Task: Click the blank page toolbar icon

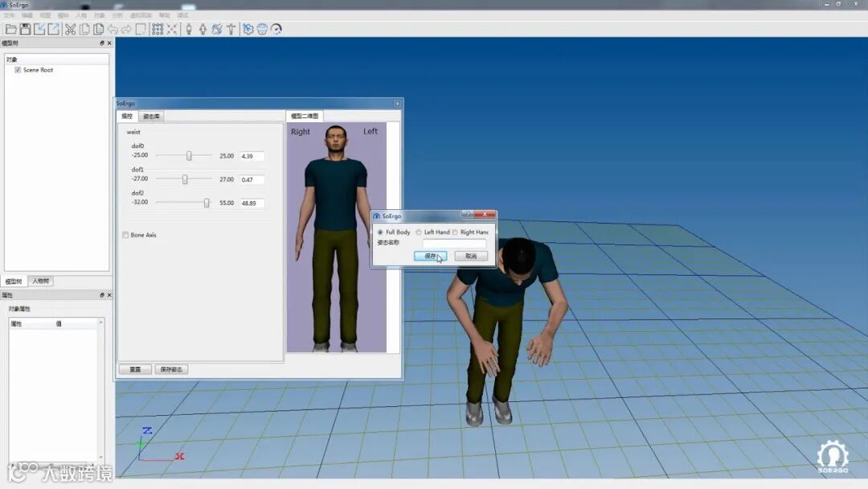Action: [x=141, y=29]
